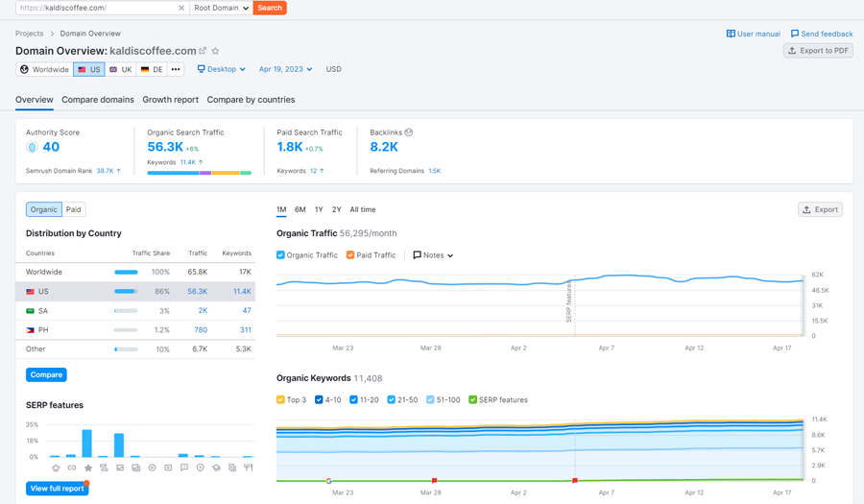Select the UK database

[x=121, y=69]
